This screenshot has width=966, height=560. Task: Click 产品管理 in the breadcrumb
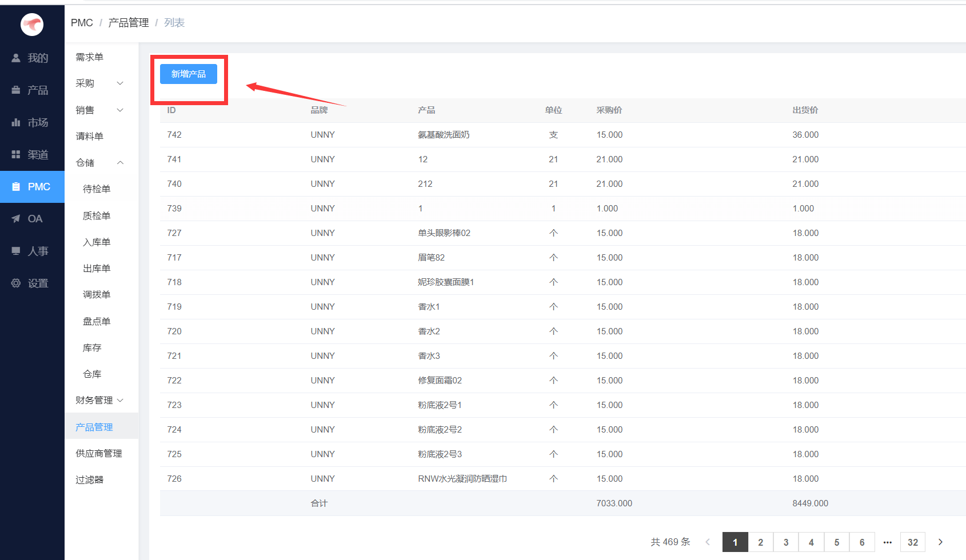tap(129, 23)
